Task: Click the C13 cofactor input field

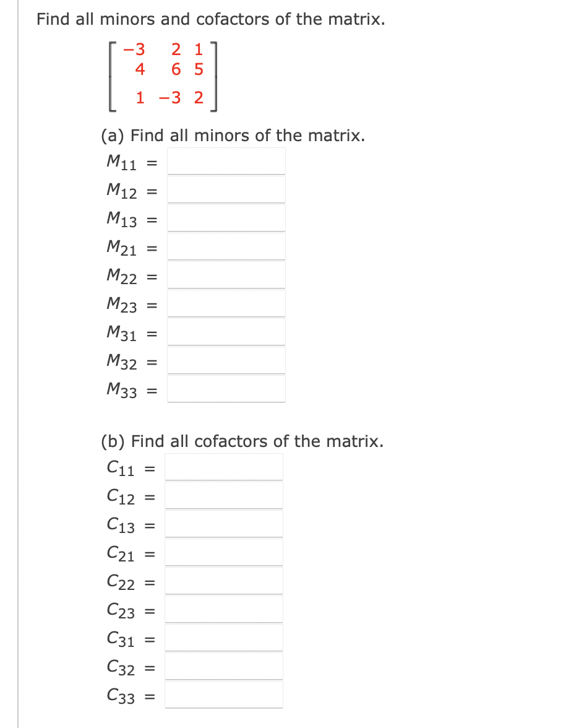Action: pyautogui.click(x=224, y=523)
